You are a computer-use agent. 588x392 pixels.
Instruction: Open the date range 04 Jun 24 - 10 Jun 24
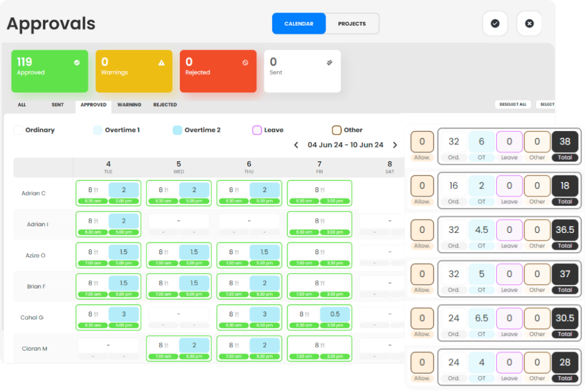pyautogui.click(x=345, y=145)
